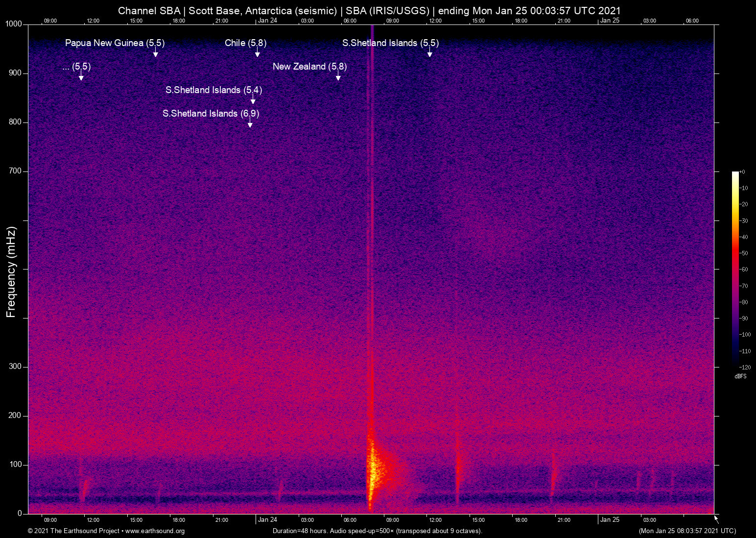Click the 'Jan 25' date on top time axis
The width and height of the screenshot is (756, 538).
click(610, 21)
